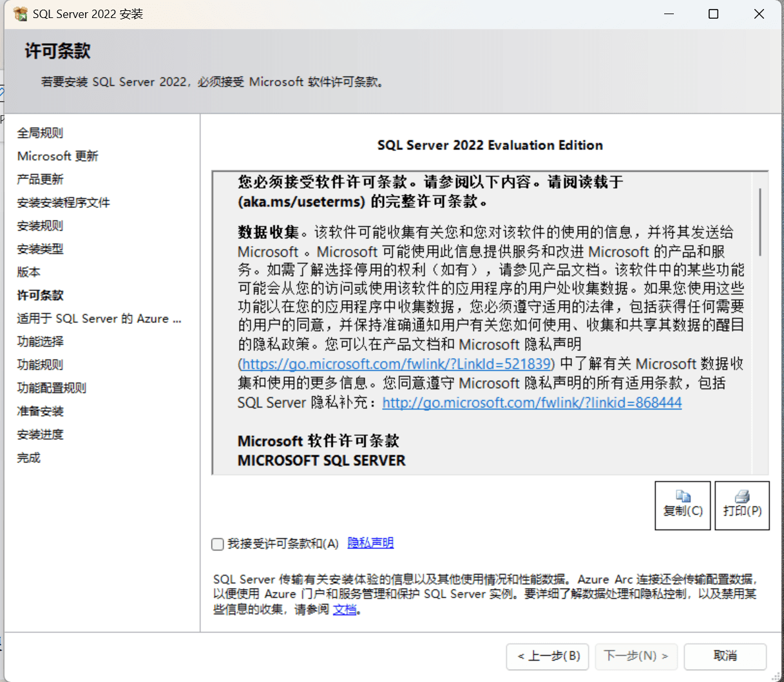
Task: Open the LinkId=521839 privacy statement link
Action: (396, 364)
